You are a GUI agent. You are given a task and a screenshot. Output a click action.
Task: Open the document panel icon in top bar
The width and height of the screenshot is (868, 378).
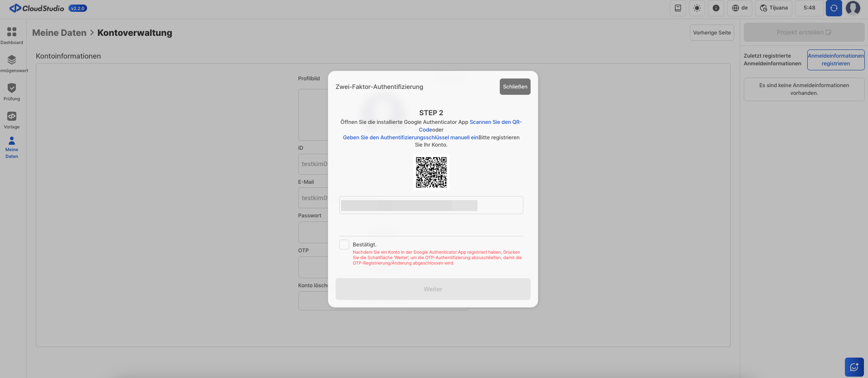click(x=678, y=8)
